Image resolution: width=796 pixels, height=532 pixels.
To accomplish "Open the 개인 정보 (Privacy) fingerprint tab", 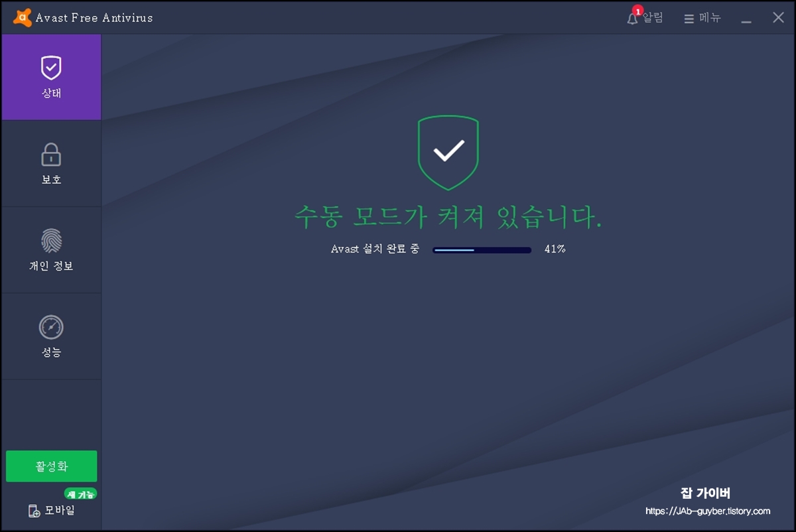I will tap(51, 250).
